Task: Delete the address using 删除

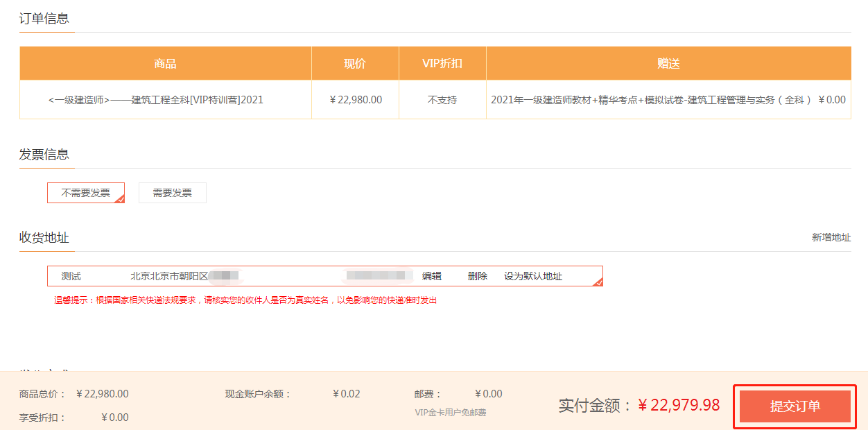Action: point(477,276)
